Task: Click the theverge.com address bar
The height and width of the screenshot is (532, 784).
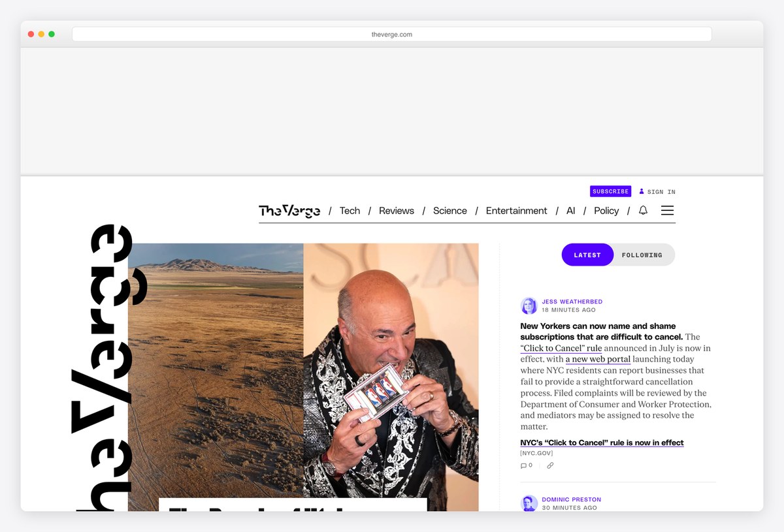Action: [392, 34]
